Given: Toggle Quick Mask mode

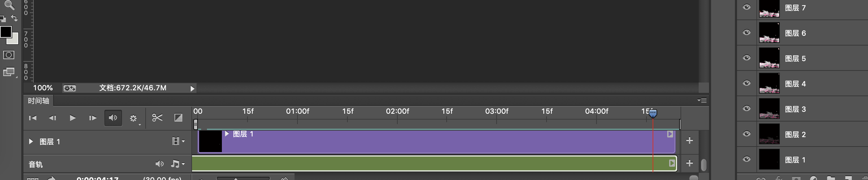Looking at the screenshot, I should click(x=9, y=55).
